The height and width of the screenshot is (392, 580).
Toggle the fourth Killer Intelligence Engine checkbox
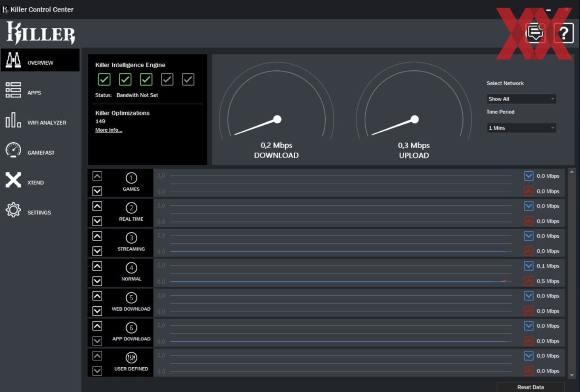[167, 79]
